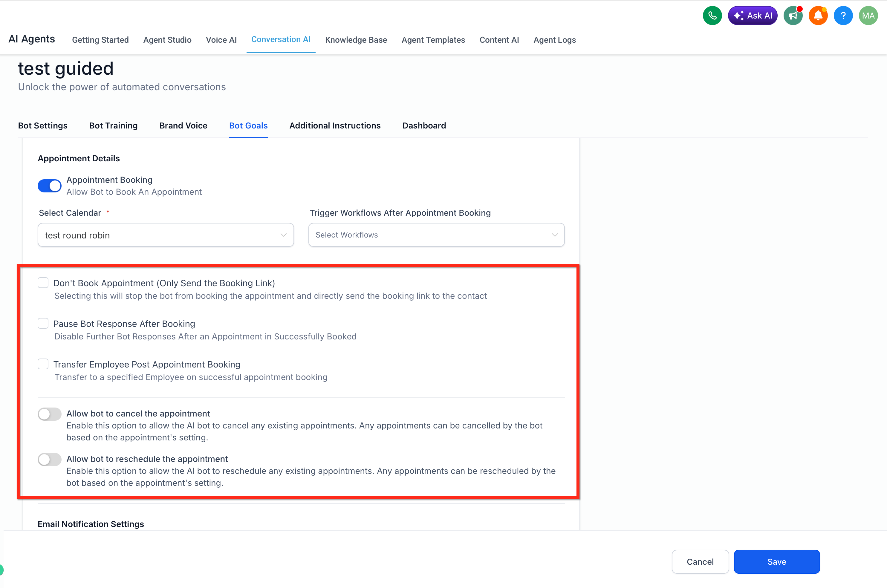
Task: Open the Knowledge Base menu tab
Action: tap(356, 40)
